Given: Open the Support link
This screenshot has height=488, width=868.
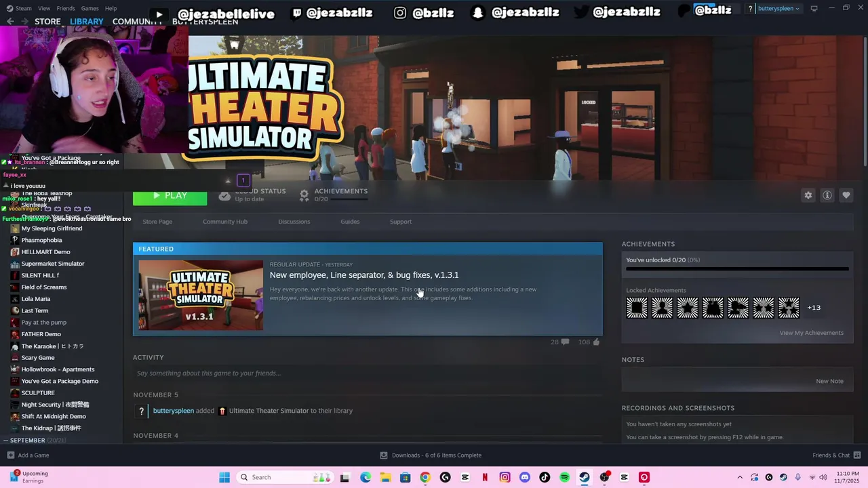Looking at the screenshot, I should (401, 222).
